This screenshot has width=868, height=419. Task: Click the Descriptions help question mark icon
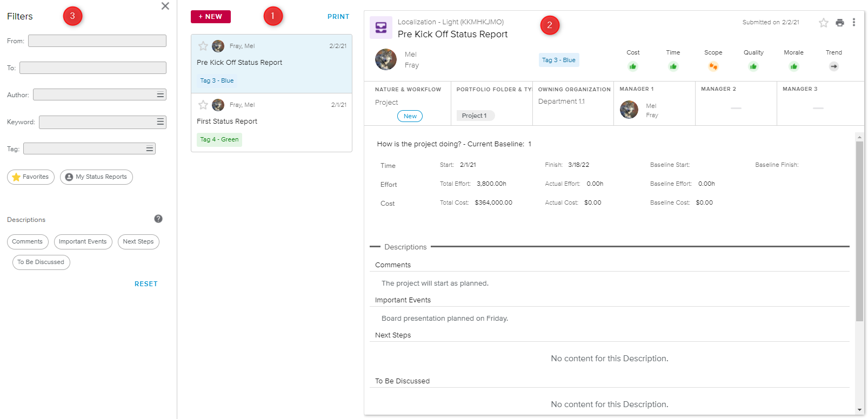pos(158,219)
